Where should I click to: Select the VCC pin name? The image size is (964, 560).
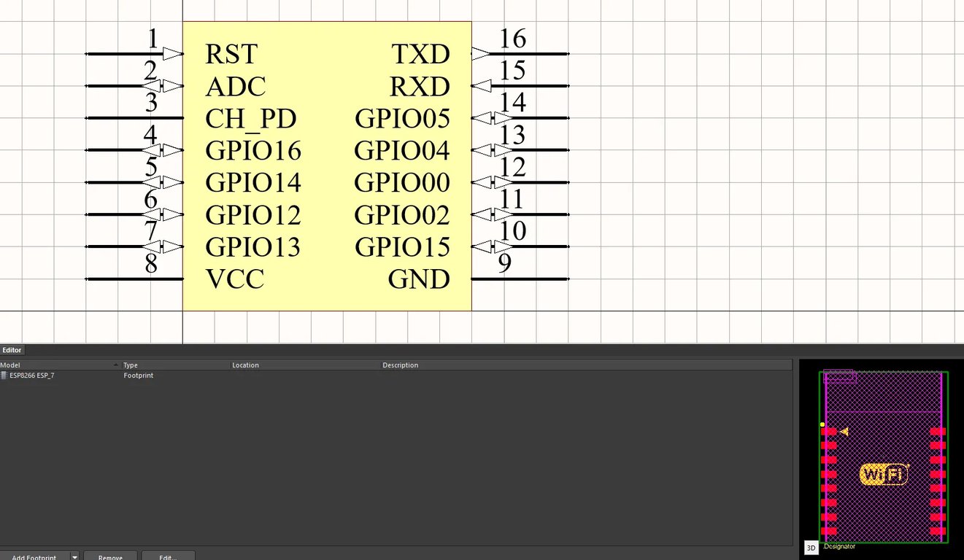pos(235,279)
